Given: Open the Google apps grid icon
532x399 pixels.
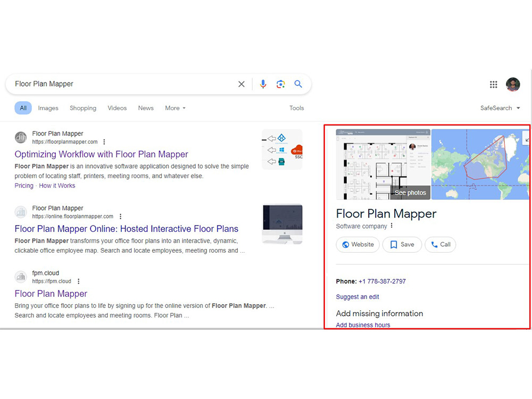Looking at the screenshot, I should pos(493,85).
